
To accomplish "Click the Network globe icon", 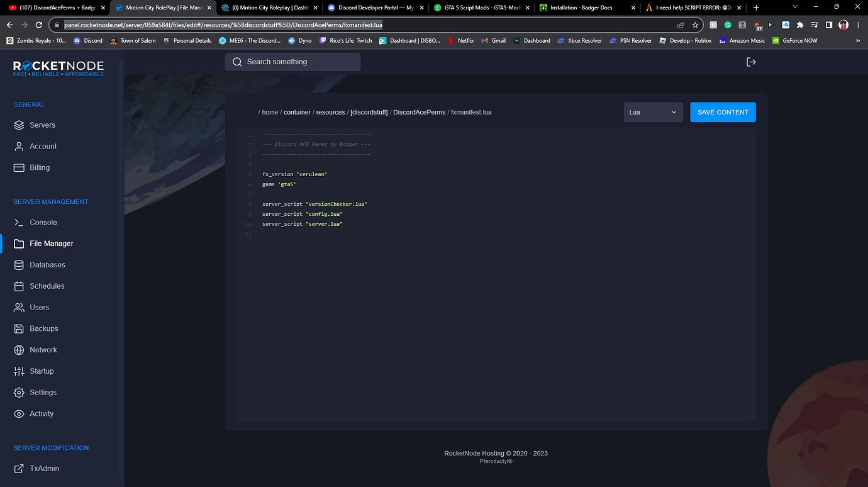I will pos(19,350).
